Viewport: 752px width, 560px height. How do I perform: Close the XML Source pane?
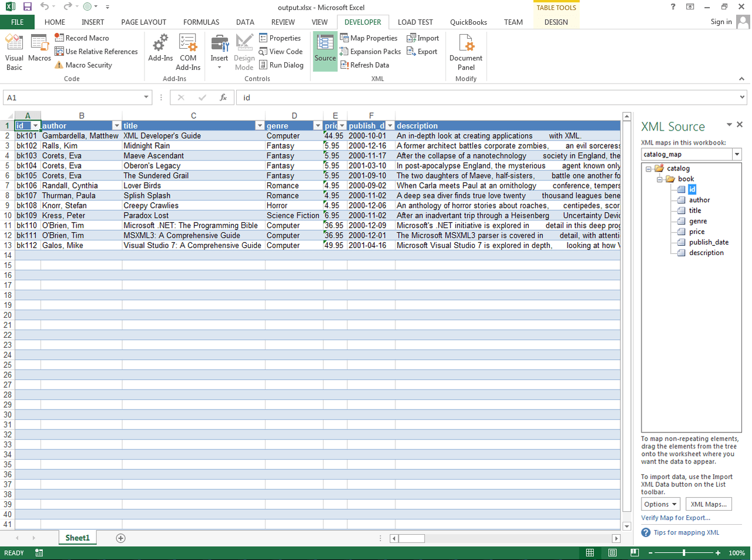click(740, 125)
